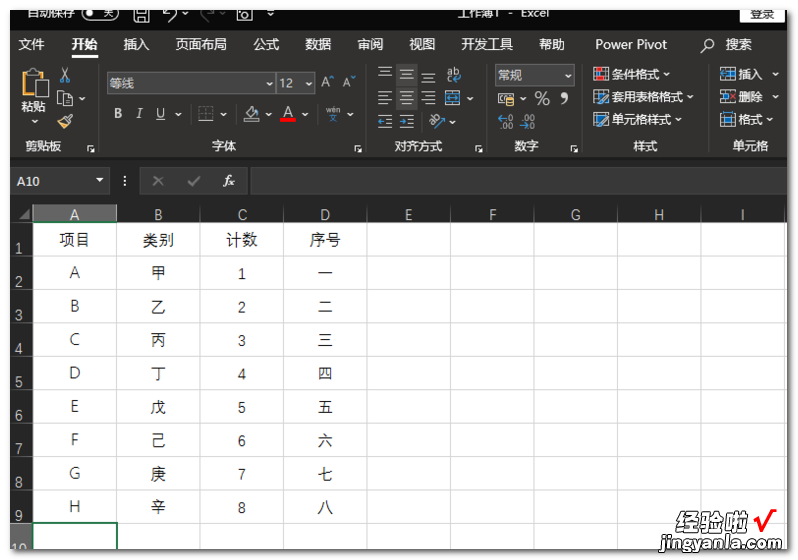Toggle Bold formatting
This screenshot has width=798, height=560.
click(x=118, y=114)
